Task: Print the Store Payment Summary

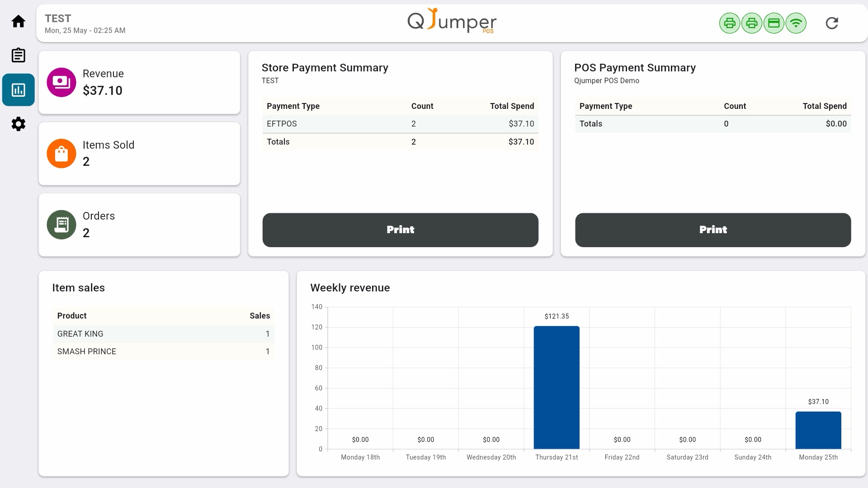Action: click(401, 230)
